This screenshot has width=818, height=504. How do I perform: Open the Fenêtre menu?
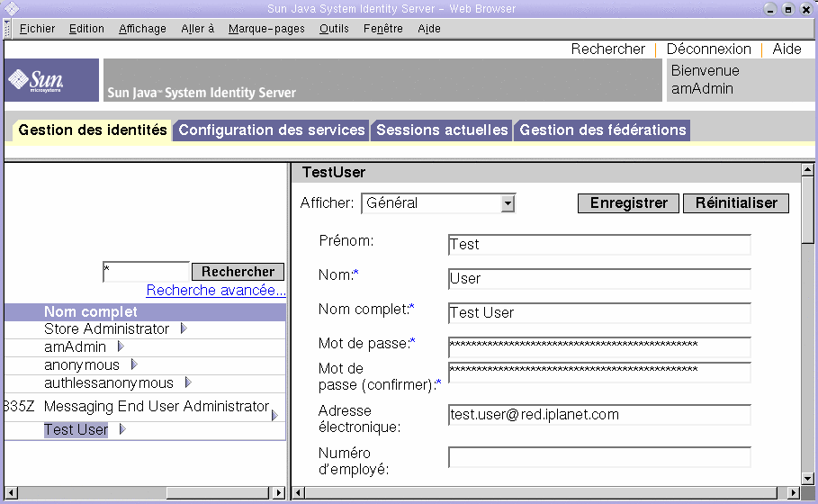(x=383, y=29)
